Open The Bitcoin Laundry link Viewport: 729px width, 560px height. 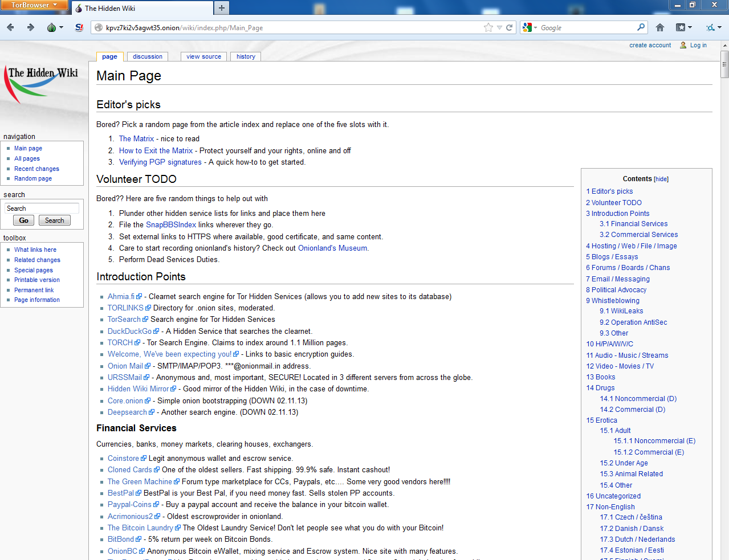point(140,528)
